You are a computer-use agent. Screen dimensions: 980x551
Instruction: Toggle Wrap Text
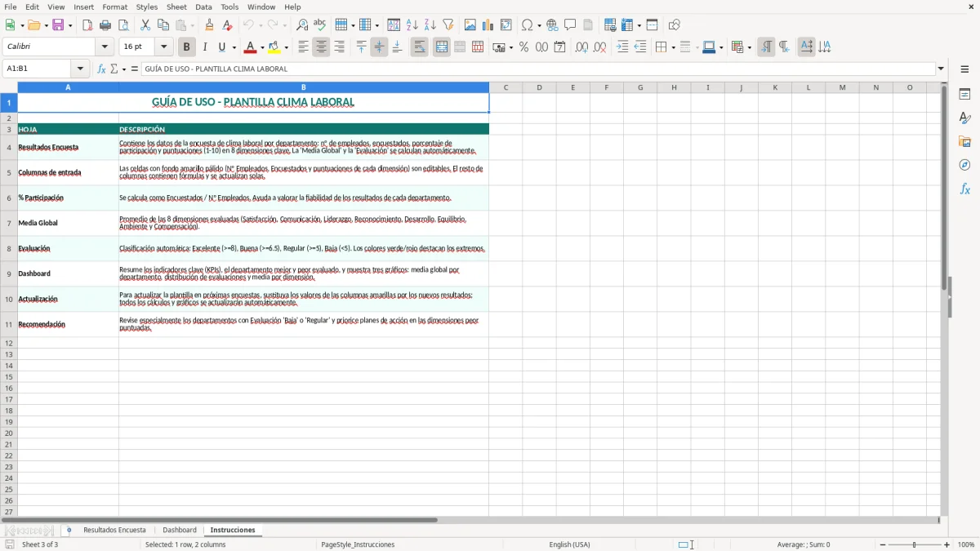pyautogui.click(x=420, y=47)
